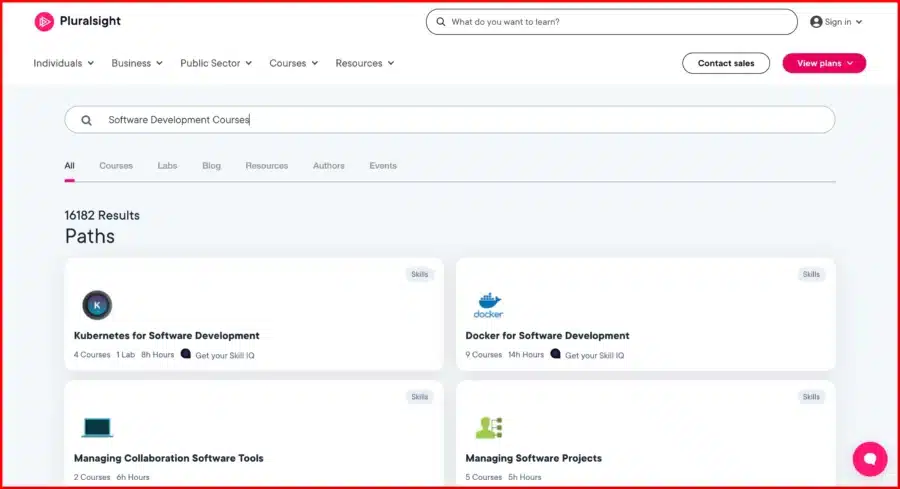
Task: Click '9 Courses' on the Docker card
Action: (x=483, y=355)
